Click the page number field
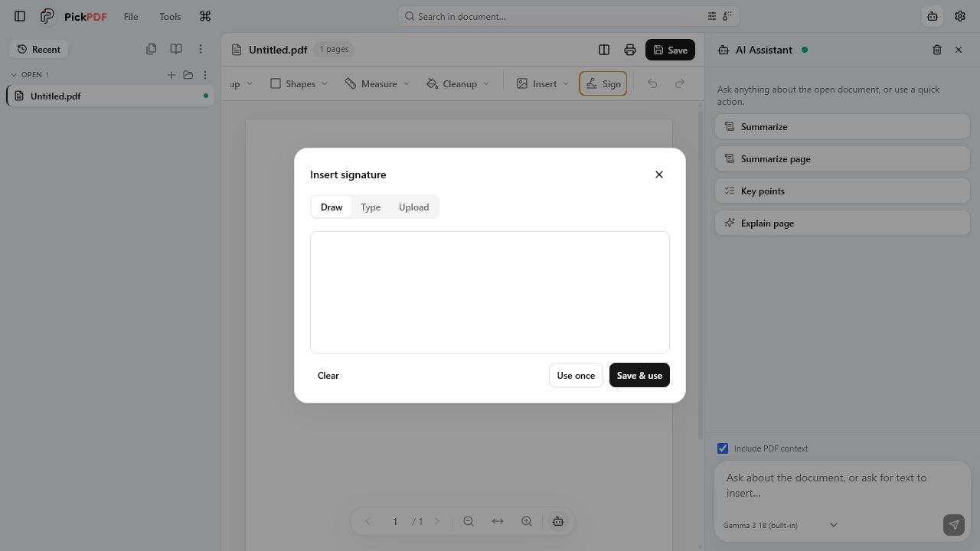Viewport: 980px width, 551px height. 395,521
